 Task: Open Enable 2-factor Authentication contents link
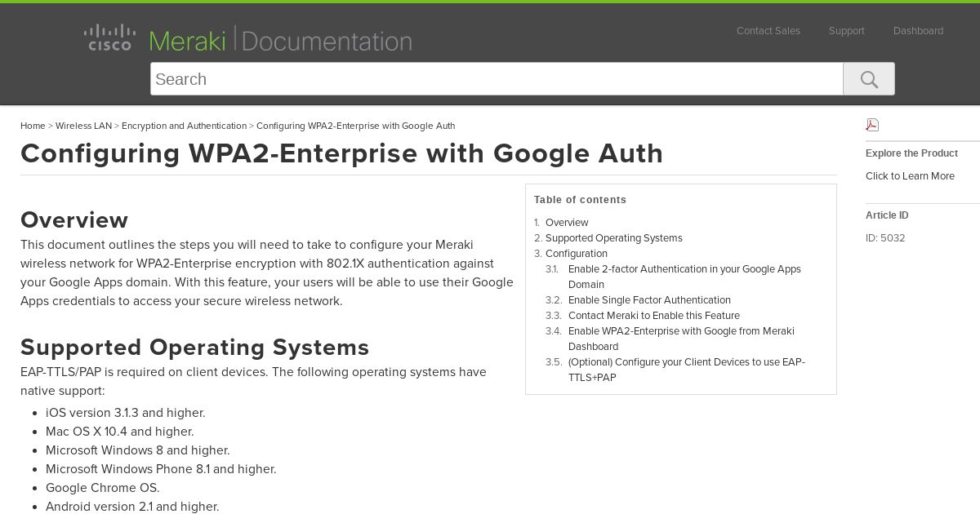point(684,277)
